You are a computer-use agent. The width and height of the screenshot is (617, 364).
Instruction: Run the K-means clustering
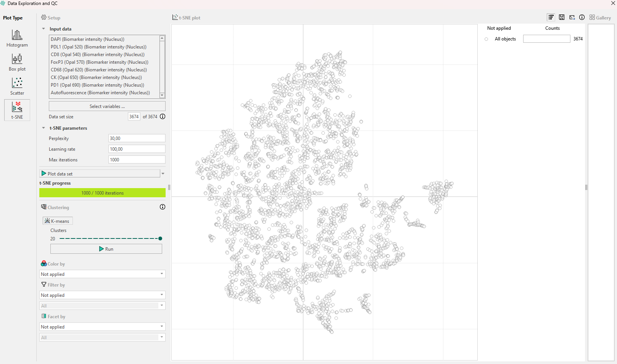[x=106, y=249]
